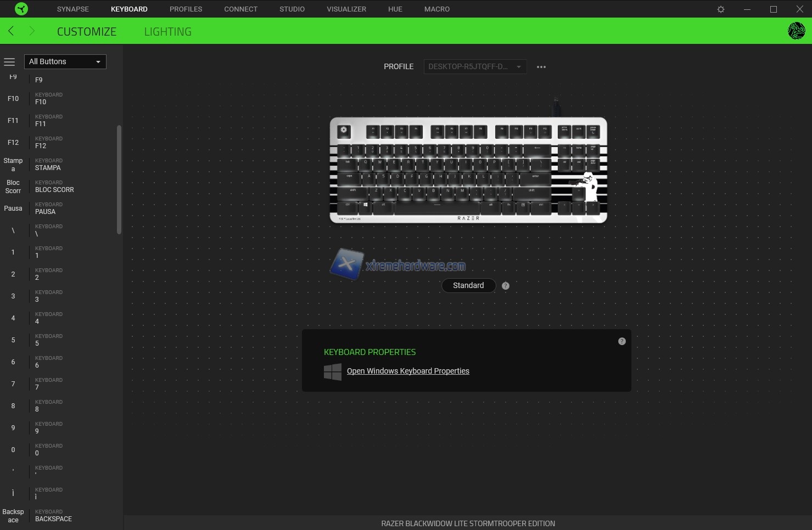Viewport: 812px width, 530px height.
Task: Open the STUDIO module tab
Action: click(292, 9)
